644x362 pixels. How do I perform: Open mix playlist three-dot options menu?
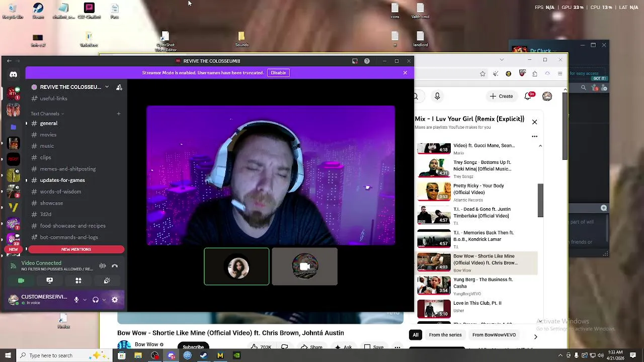pos(534,136)
